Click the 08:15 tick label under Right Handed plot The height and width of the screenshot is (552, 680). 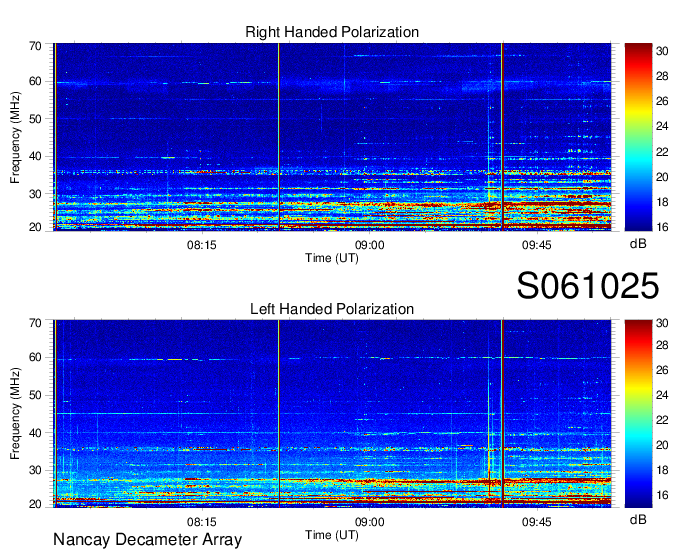[202, 245]
